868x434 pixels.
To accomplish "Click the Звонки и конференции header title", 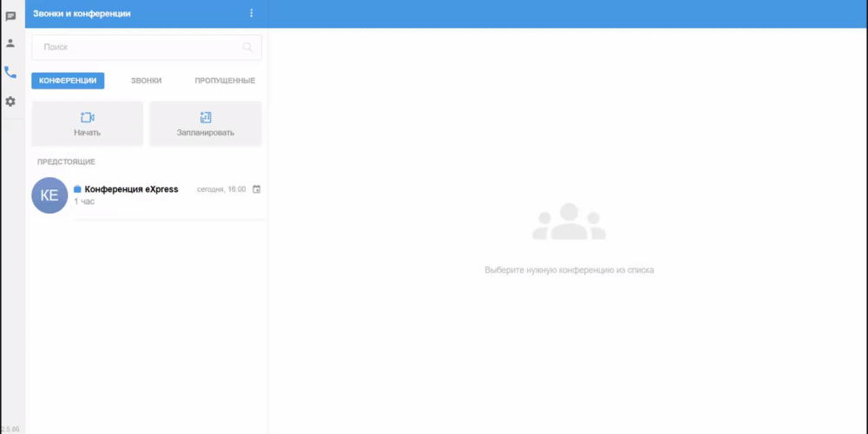I will 82,13.
